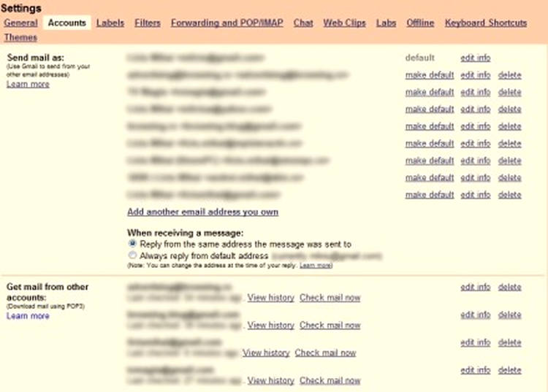Screen dimensions: 548x392
Task: Open the Labs tab
Action: click(x=387, y=23)
